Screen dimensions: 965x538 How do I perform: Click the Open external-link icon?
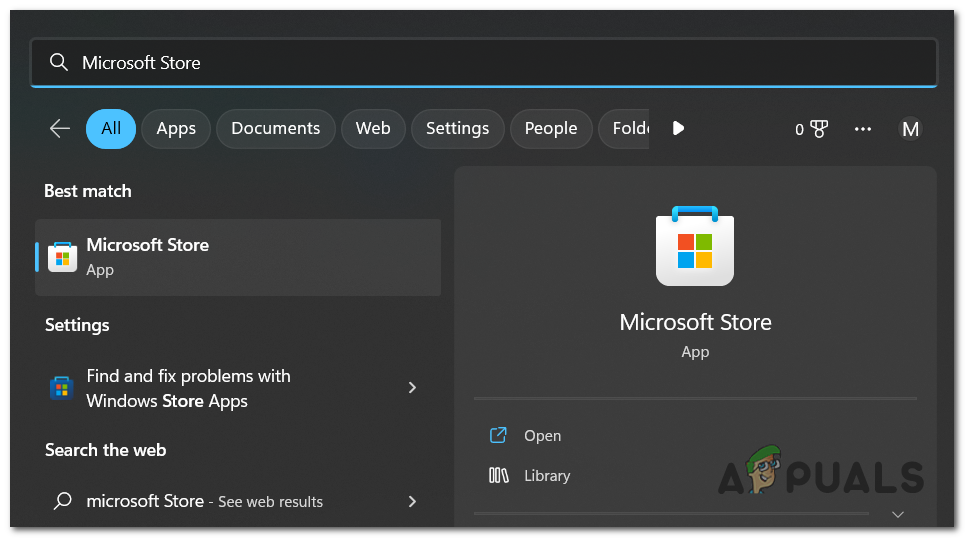[x=498, y=435]
